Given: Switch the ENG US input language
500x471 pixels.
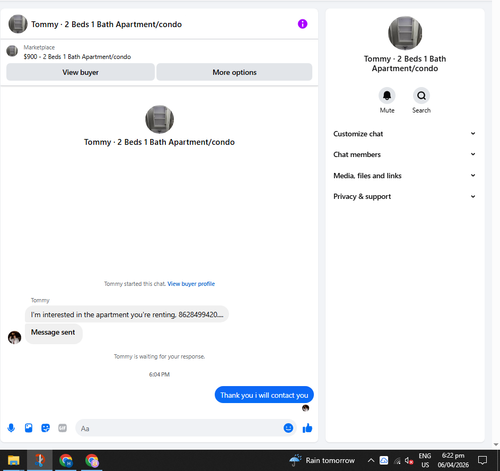Looking at the screenshot, I should [x=425, y=460].
